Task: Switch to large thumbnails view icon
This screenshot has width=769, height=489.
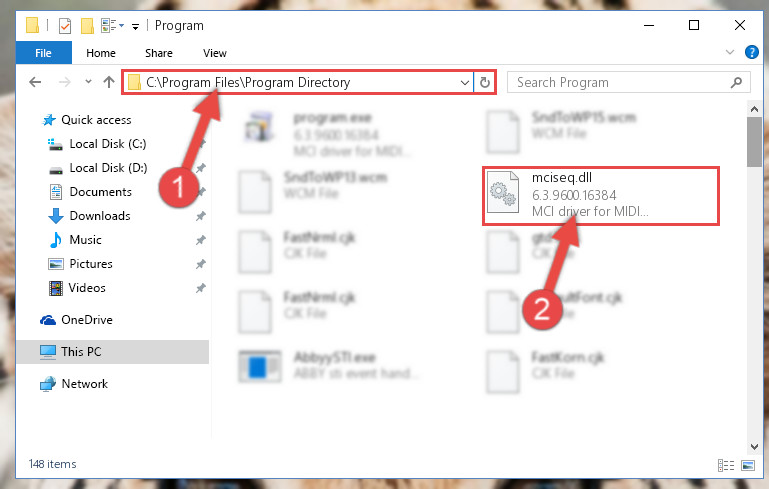Action: 748,465
